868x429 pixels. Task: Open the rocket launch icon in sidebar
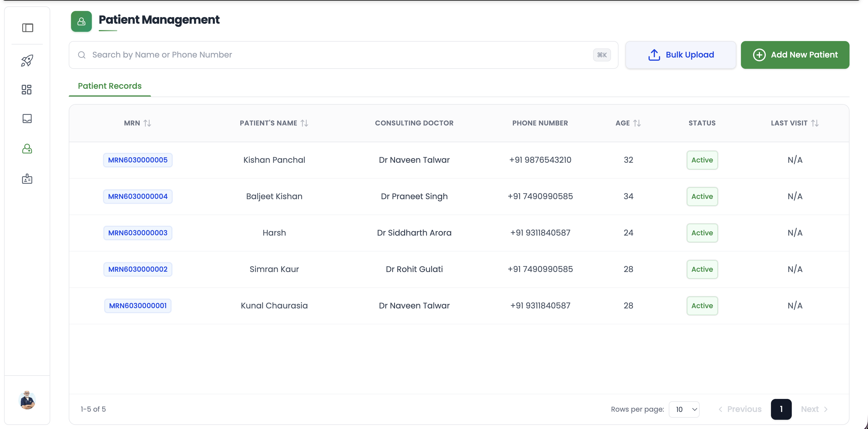coord(27,60)
